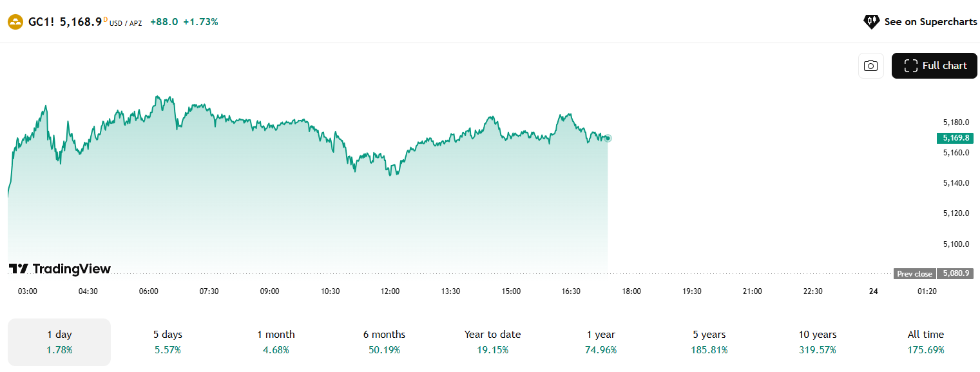Select the Year to date range
This screenshot has width=980, height=372.
click(x=492, y=342)
